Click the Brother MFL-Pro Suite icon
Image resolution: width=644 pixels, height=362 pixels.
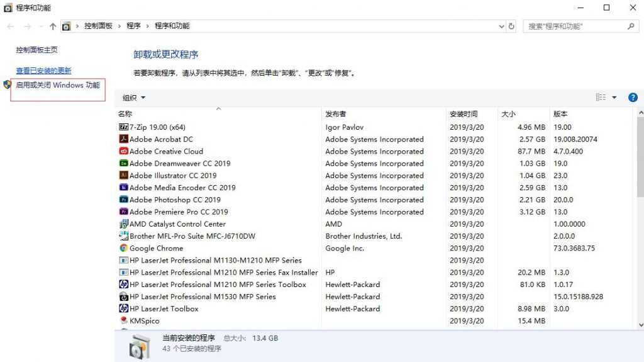click(x=124, y=236)
